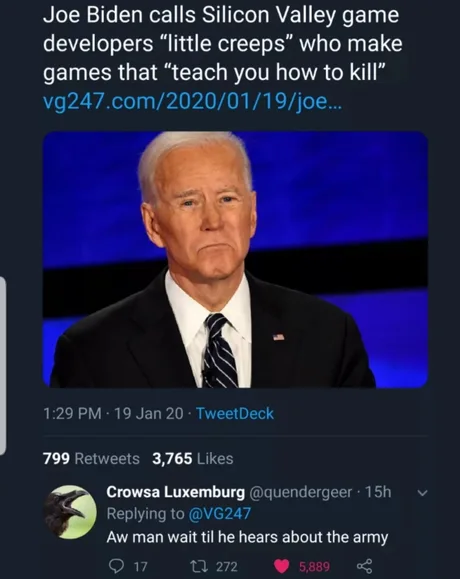Click the 272 retweet count
Screen dimensions: 460x579
[227, 566]
